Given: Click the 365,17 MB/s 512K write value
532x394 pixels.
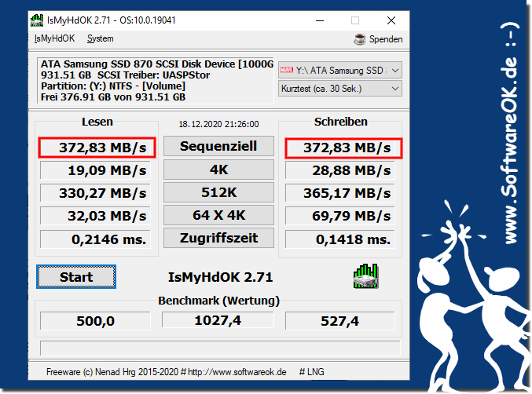Looking at the screenshot, I should coord(340,193).
